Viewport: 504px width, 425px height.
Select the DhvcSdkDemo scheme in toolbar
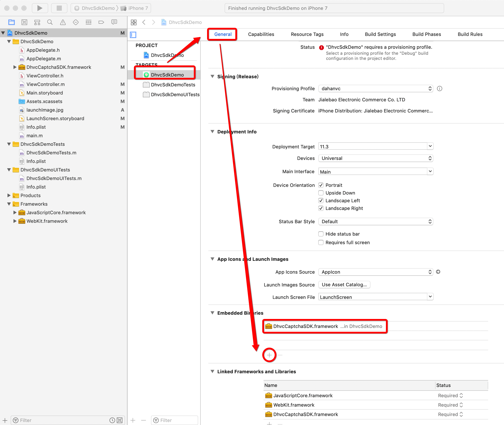[95, 8]
